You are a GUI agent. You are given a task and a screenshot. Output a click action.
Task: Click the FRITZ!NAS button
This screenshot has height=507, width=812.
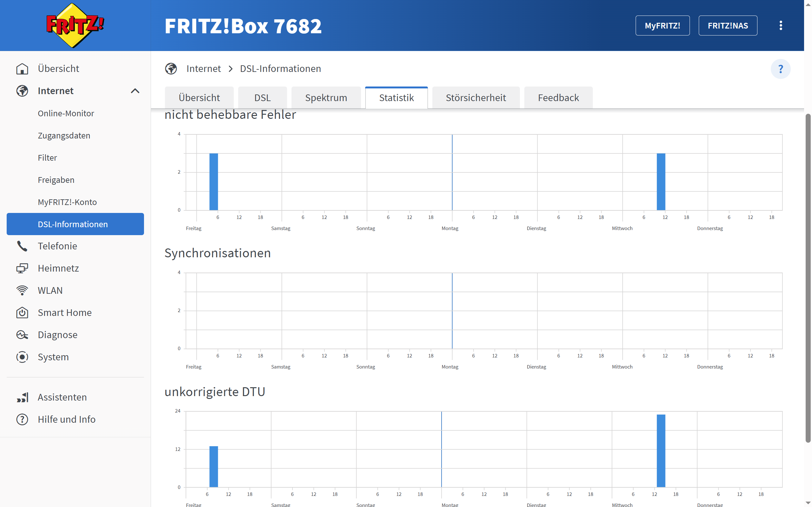tap(727, 25)
